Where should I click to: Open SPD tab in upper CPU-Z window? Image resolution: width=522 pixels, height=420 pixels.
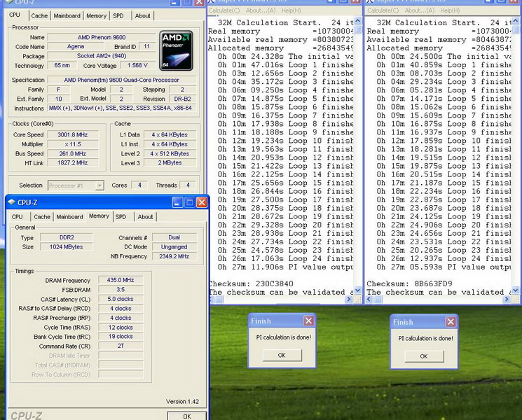click(x=118, y=15)
